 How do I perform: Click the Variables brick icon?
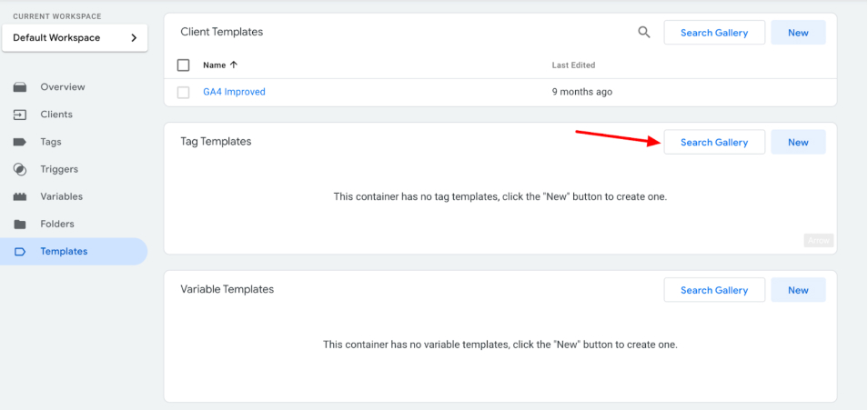(x=20, y=196)
